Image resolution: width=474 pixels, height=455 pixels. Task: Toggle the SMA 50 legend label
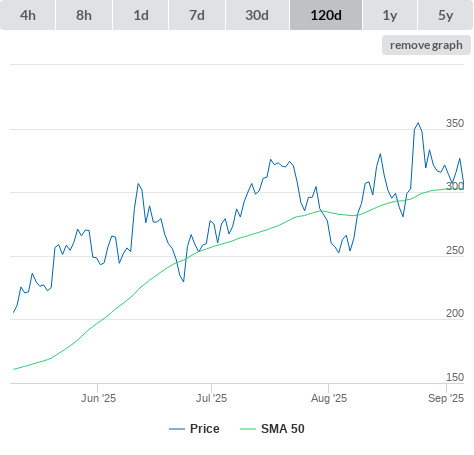tap(283, 429)
